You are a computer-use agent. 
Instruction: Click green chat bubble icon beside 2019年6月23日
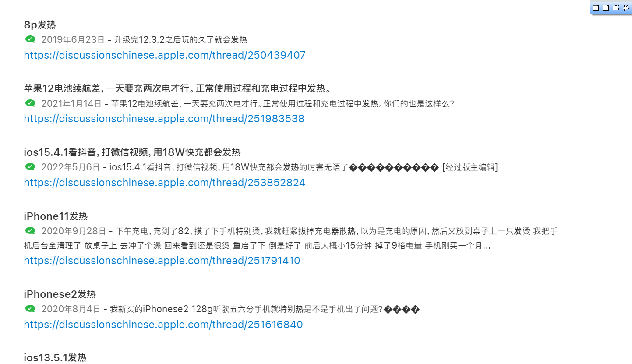(30, 39)
